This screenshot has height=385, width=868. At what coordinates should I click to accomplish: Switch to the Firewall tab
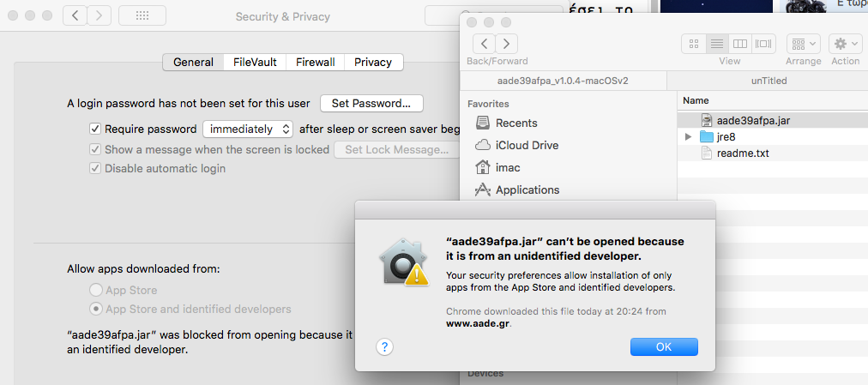point(315,62)
